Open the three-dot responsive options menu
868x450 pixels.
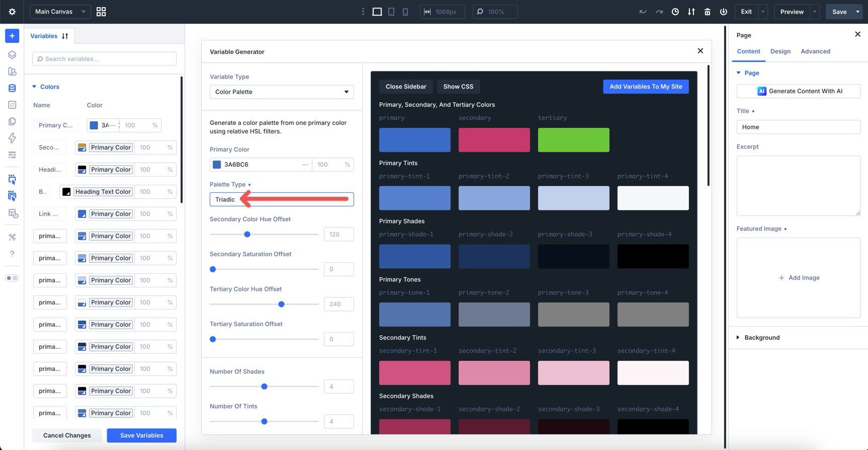(363, 12)
